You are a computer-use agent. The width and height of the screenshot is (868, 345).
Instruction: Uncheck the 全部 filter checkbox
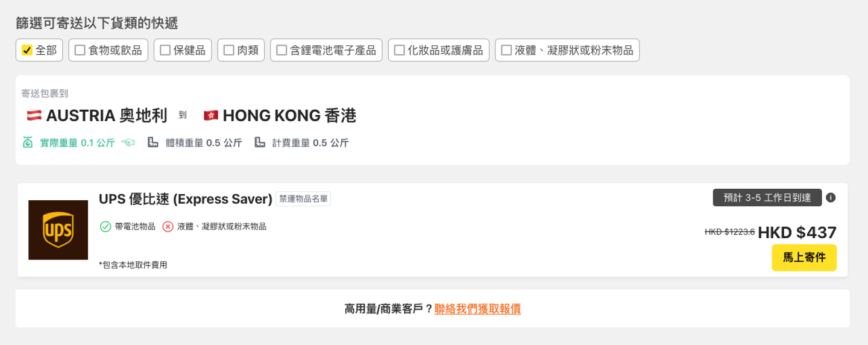[27, 51]
